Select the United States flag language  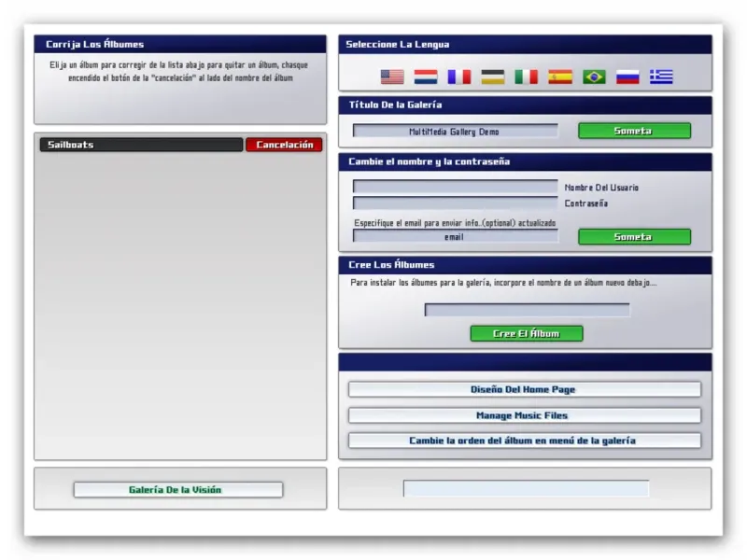(392, 77)
